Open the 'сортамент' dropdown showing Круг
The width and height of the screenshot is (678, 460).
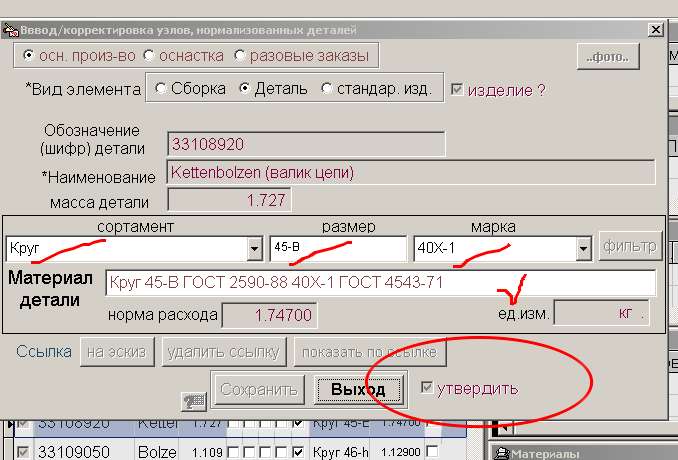click(253, 247)
